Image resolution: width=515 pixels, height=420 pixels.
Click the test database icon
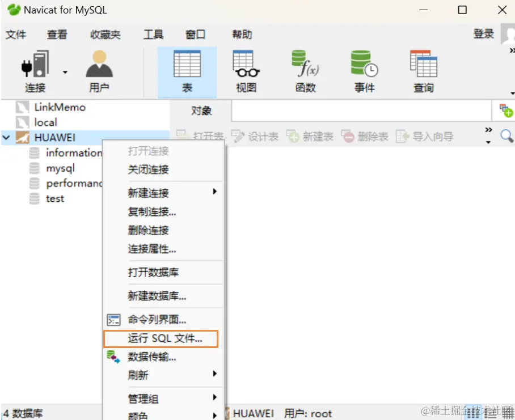pyautogui.click(x=34, y=198)
